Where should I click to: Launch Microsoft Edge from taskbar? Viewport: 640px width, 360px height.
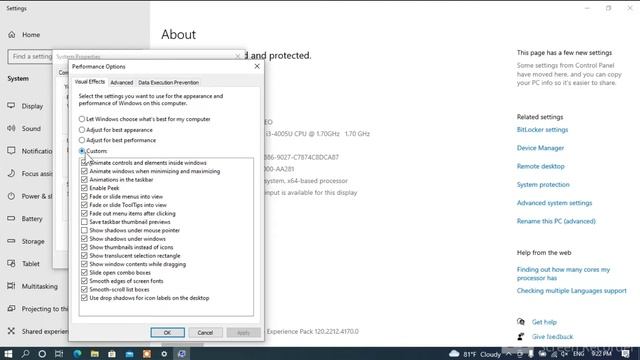[x=77, y=353]
